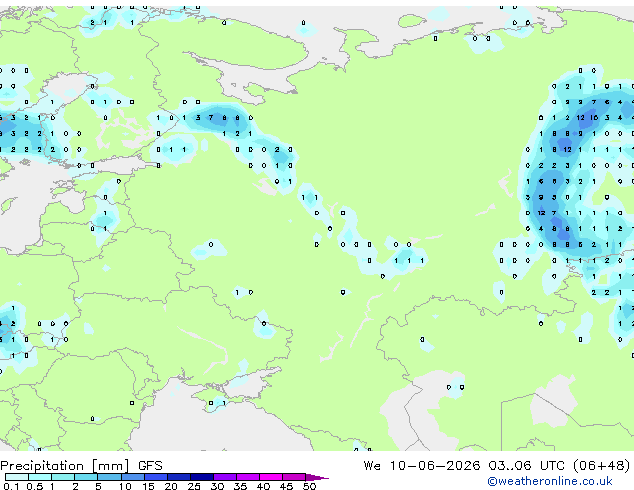Click the above-50 legend arrow tip
Viewport: 634px width, 490px height.
coord(317,477)
